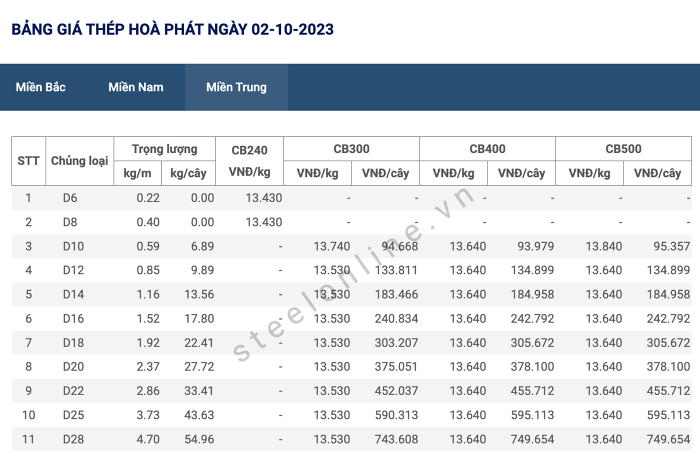
Task: Click the 22.41 kg/cây value for D18
Action: 200,343
